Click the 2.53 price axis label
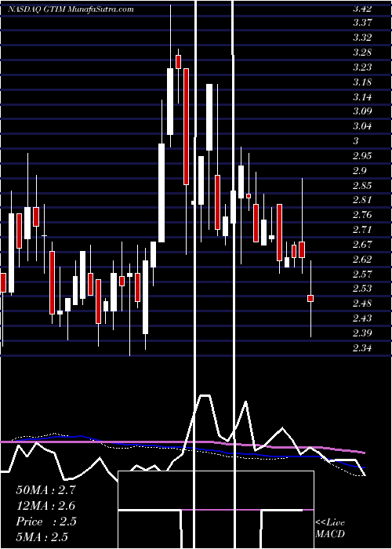 [x=362, y=289]
